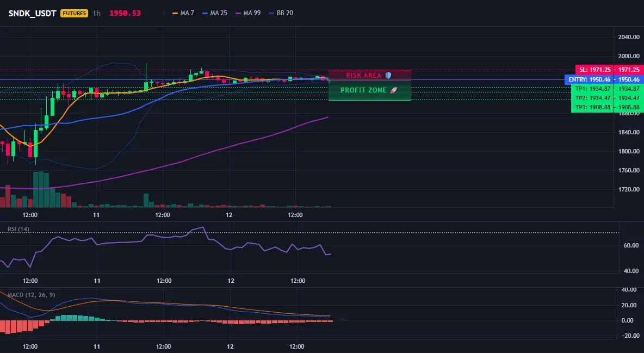Click the MACD (12, 26, 9) indicator label

(31, 295)
